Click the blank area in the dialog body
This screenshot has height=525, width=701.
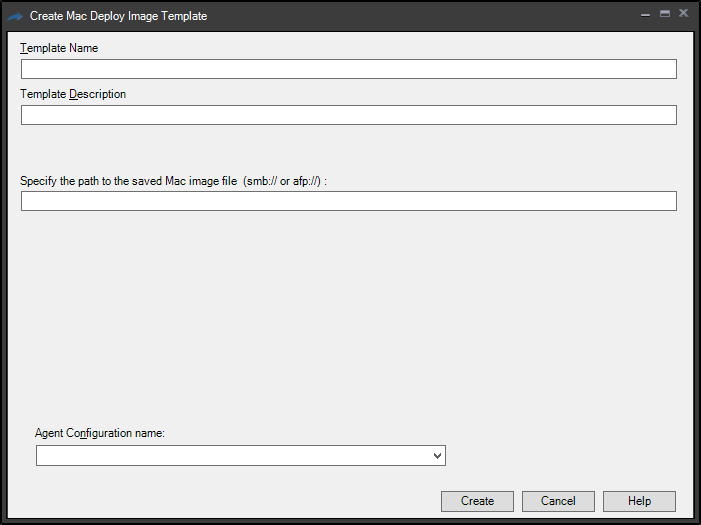pos(350,320)
